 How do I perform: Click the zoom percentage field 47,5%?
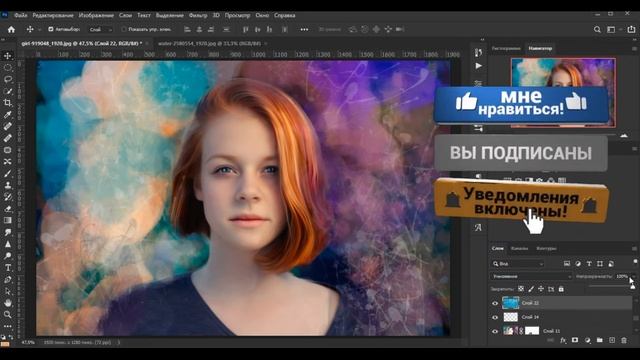click(28, 342)
